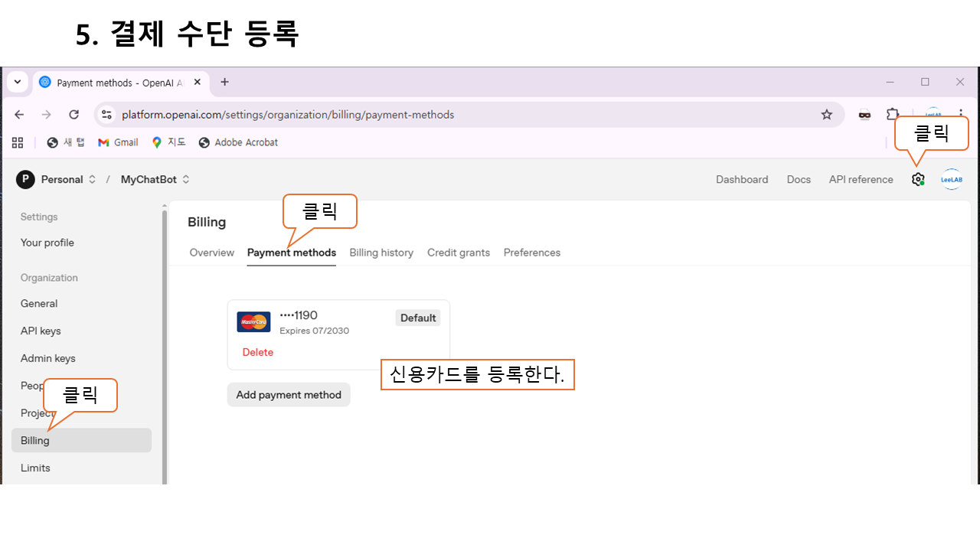Click the Add payment method button
980x551 pixels.
289,395
